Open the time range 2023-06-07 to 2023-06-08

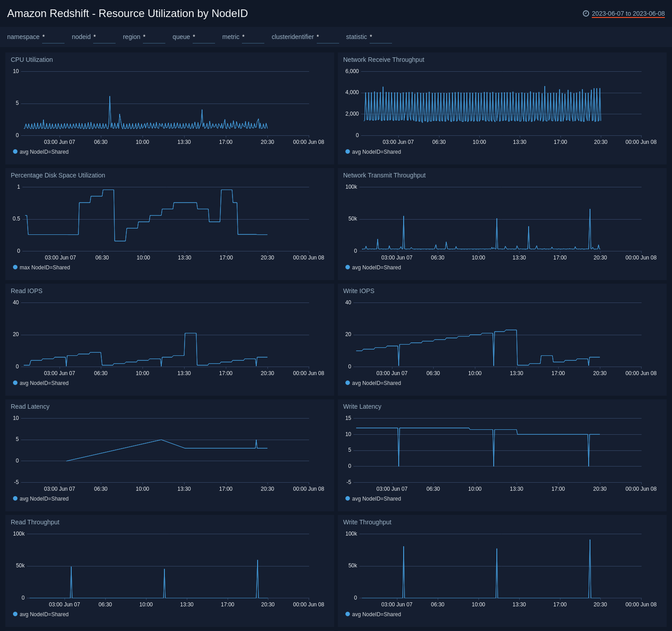click(627, 14)
